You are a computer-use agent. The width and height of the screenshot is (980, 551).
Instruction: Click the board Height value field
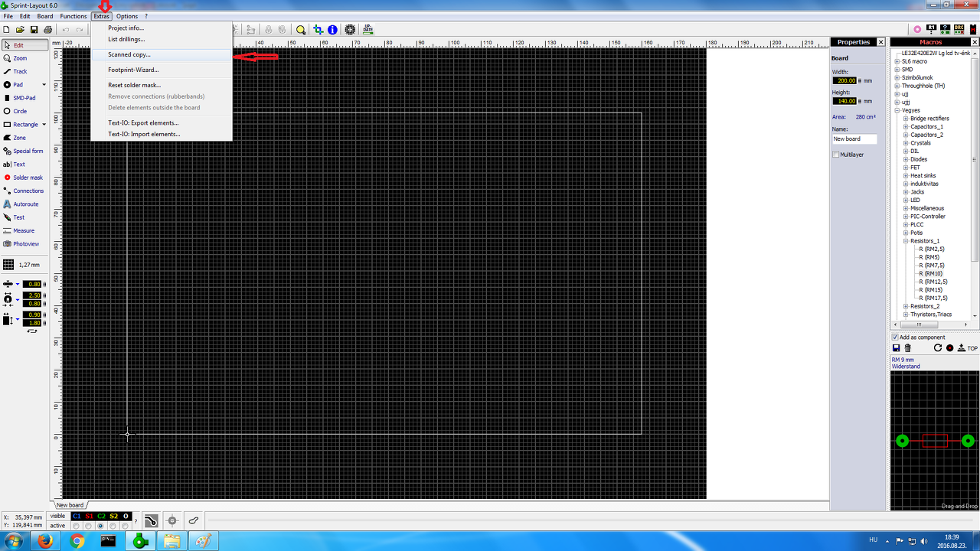[844, 101]
